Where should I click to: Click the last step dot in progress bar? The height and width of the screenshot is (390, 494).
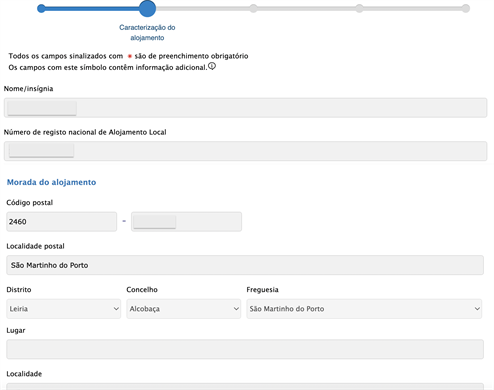(466, 9)
